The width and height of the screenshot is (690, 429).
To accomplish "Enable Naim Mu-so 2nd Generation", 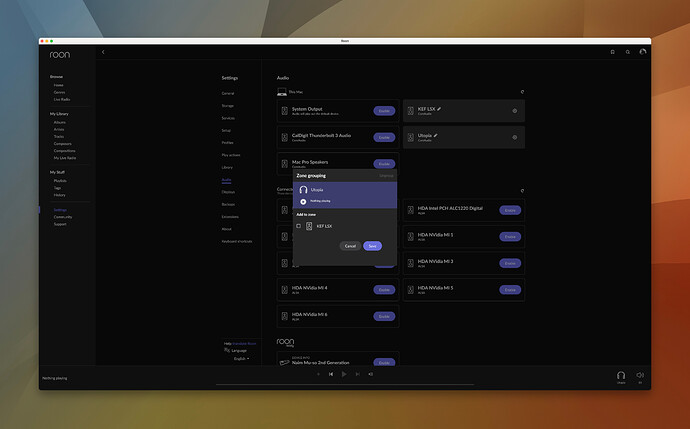I will [384, 362].
